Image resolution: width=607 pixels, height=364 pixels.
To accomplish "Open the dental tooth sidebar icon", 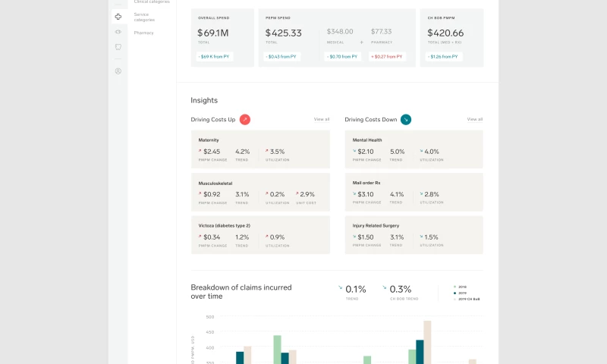I will point(118,47).
